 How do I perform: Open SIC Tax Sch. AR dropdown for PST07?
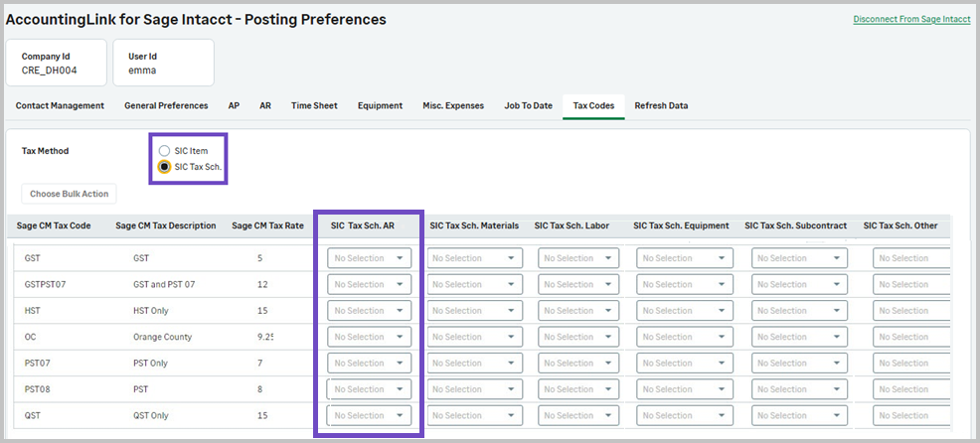370,363
